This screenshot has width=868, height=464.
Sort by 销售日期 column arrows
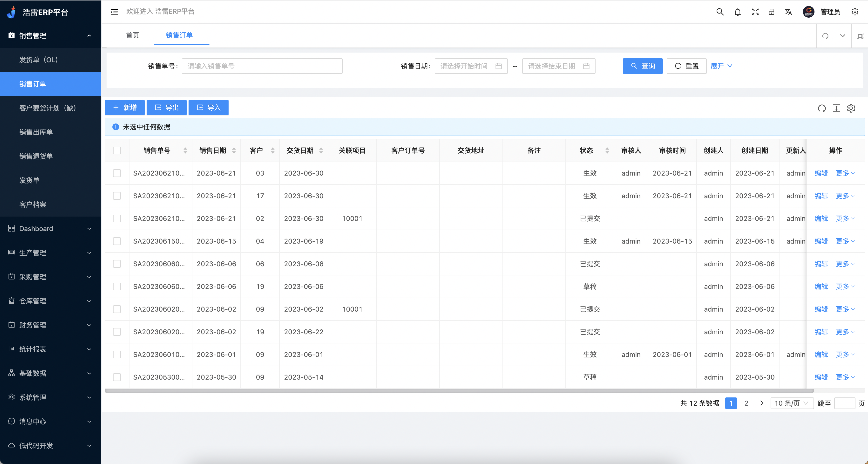(x=234, y=150)
